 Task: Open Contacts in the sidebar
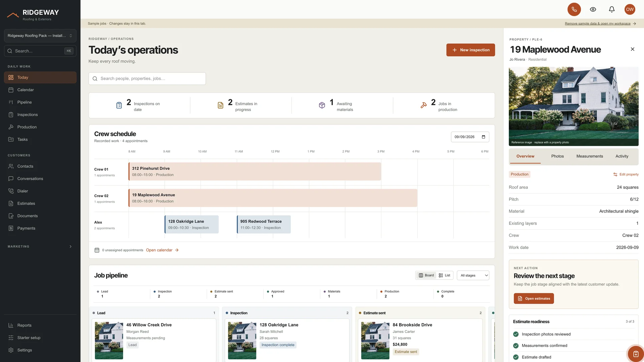click(40, 166)
